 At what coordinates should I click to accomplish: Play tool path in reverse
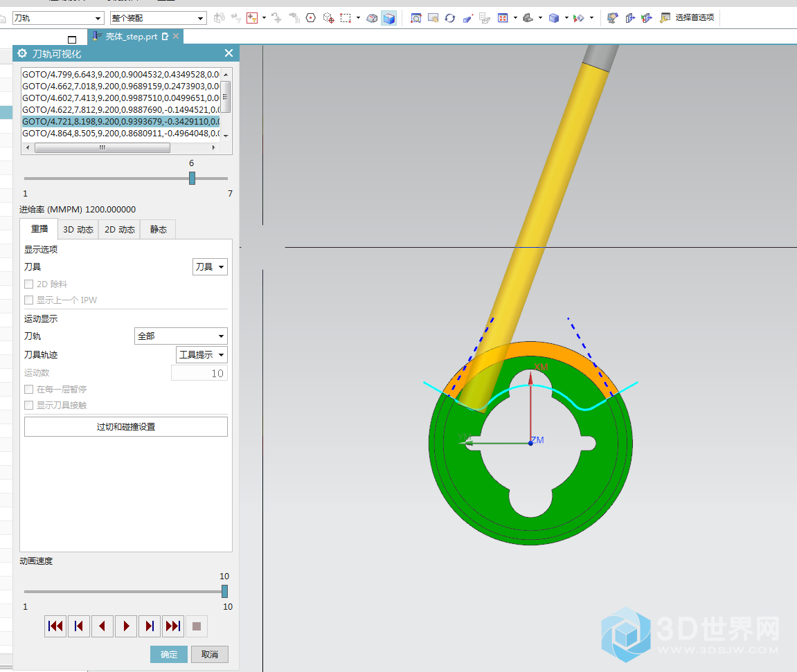(102, 626)
